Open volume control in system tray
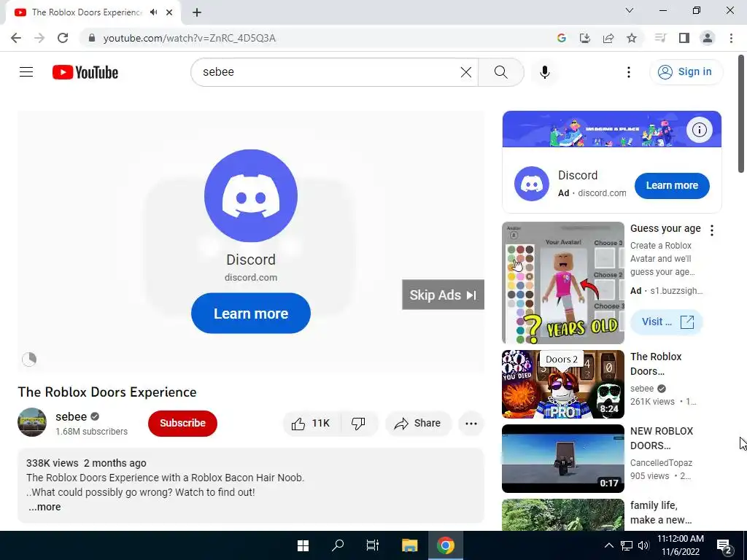The width and height of the screenshot is (747, 560). click(643, 545)
